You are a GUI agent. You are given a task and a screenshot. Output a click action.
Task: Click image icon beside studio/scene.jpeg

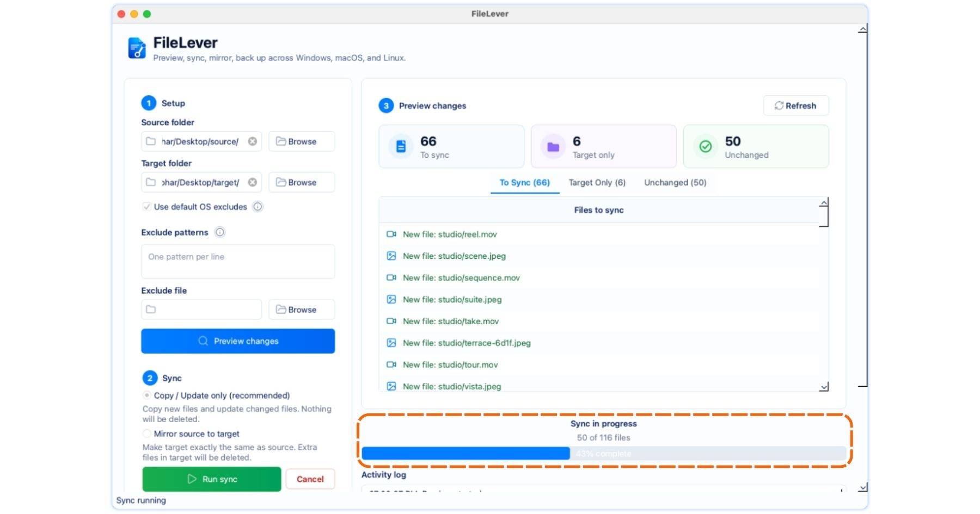click(391, 256)
